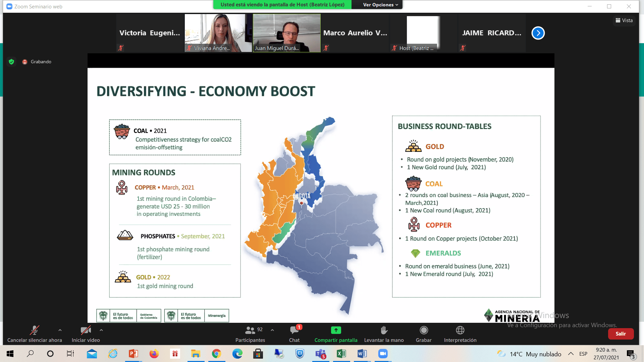Click the Grabando recording indicator

point(37,62)
